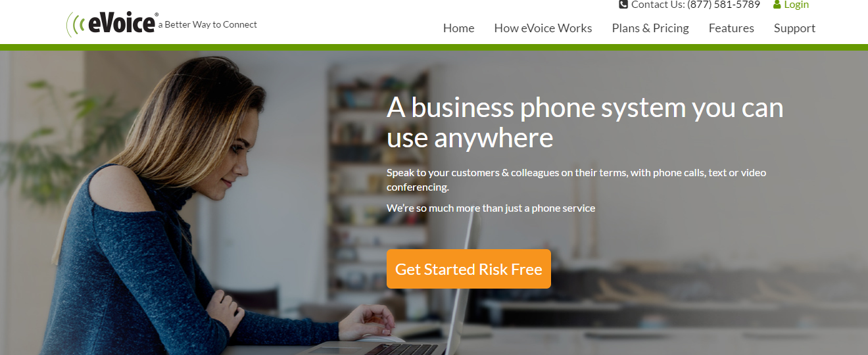
Task: Select Plans & Pricing in the navigation
Action: click(650, 28)
